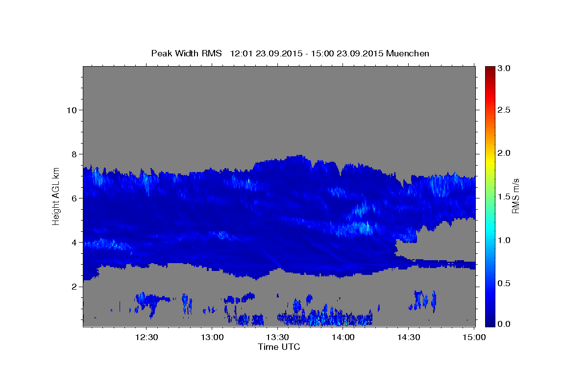The width and height of the screenshot is (588, 392).
Task: Click the '15:00' time axis label
Action: (474, 337)
